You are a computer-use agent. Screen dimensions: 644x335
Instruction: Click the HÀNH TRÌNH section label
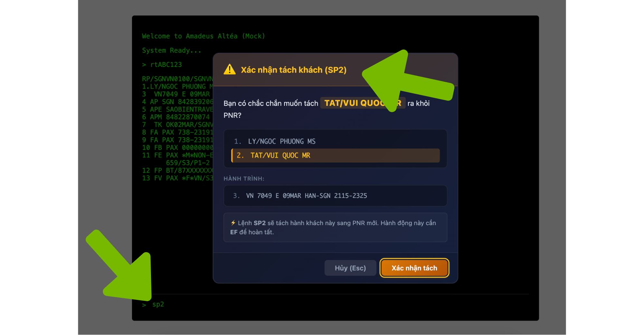244,179
